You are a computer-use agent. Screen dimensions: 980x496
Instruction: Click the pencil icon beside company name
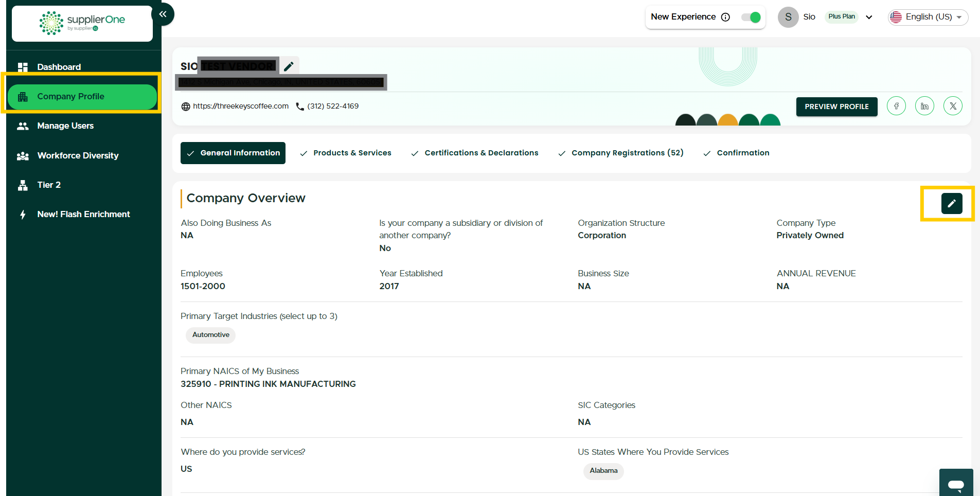pyautogui.click(x=289, y=66)
